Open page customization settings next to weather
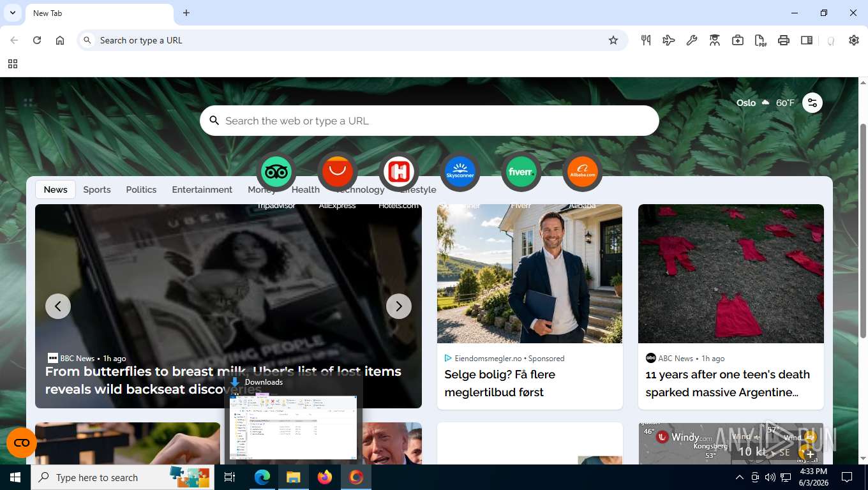 812,103
